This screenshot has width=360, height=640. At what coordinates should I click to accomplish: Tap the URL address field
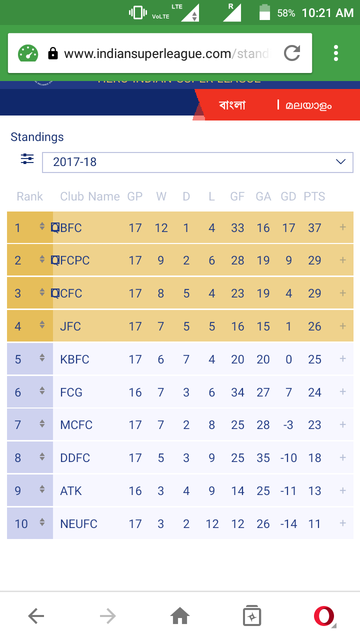167,53
